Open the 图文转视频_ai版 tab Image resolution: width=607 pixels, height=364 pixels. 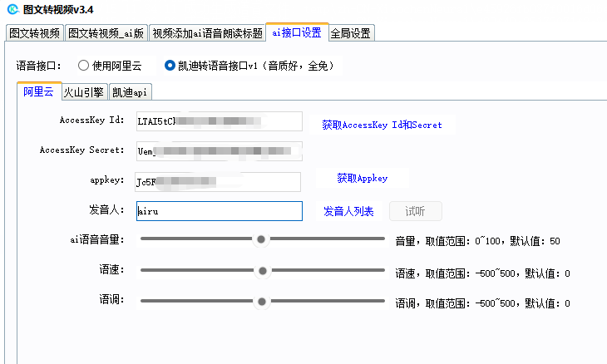(106, 33)
